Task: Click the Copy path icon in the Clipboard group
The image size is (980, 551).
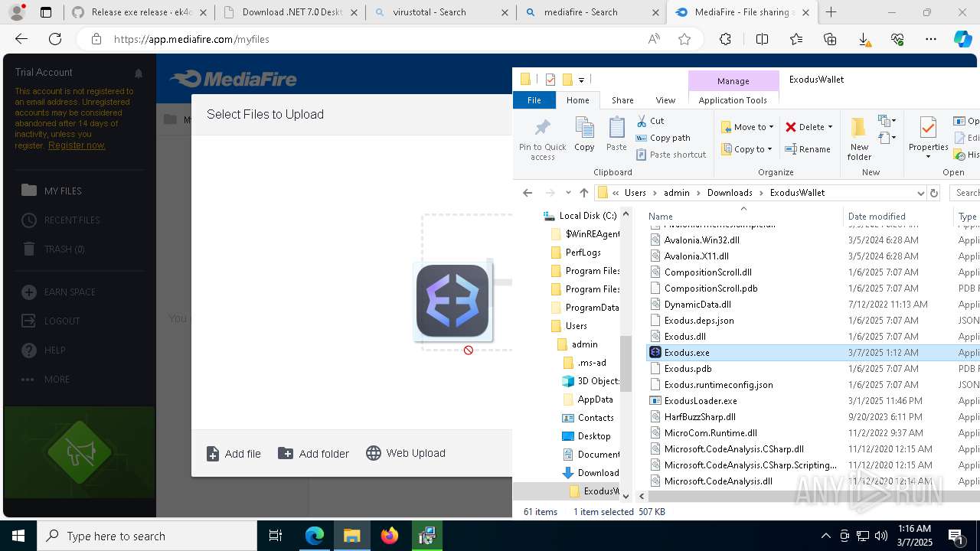Action: pos(642,138)
